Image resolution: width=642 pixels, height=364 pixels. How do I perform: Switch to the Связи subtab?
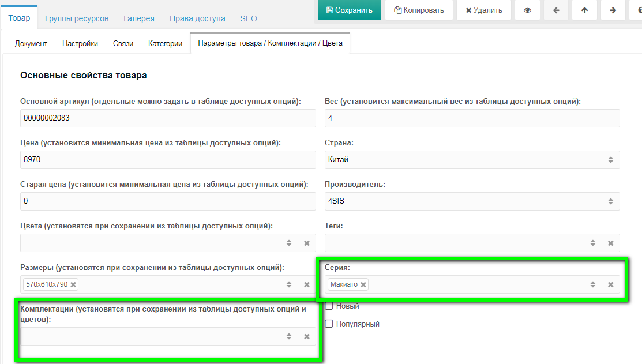point(123,43)
